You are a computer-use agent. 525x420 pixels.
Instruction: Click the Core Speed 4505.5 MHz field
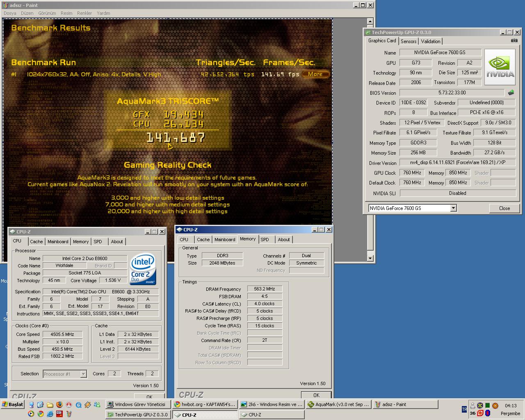coord(62,334)
